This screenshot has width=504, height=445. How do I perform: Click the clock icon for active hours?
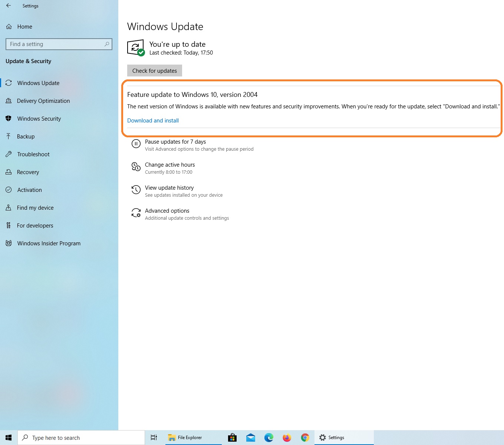point(136,167)
